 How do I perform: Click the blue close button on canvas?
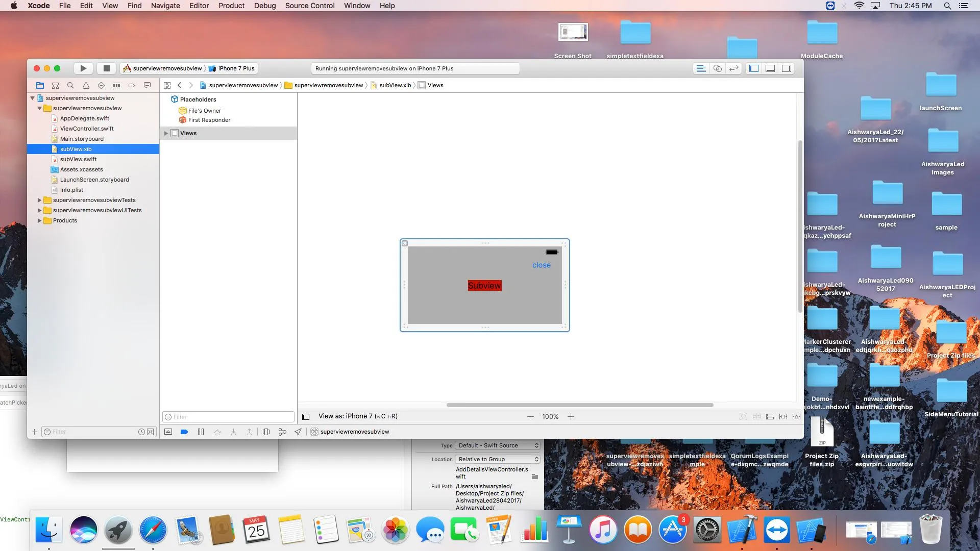(541, 265)
